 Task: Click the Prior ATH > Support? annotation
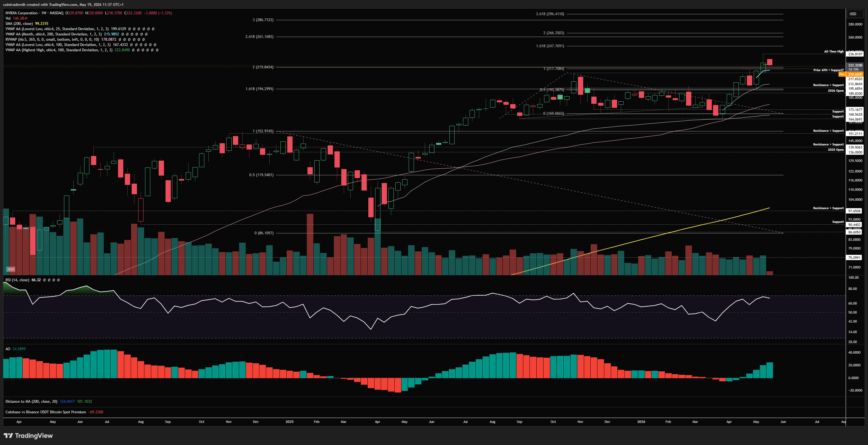point(828,70)
